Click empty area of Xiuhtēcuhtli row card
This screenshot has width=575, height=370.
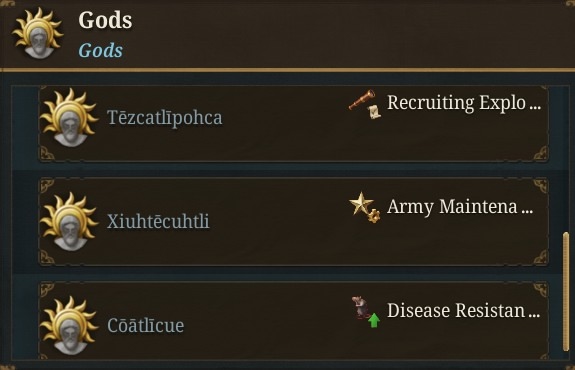point(286,244)
